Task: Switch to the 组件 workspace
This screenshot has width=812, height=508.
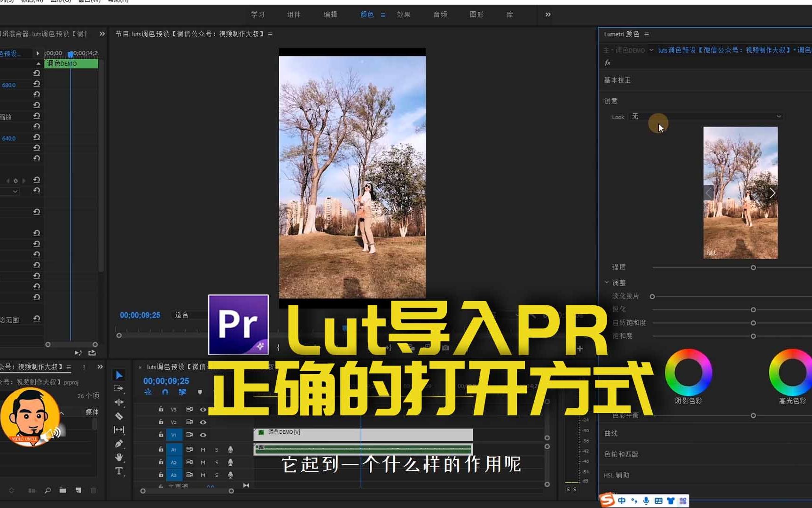Action: click(x=294, y=15)
